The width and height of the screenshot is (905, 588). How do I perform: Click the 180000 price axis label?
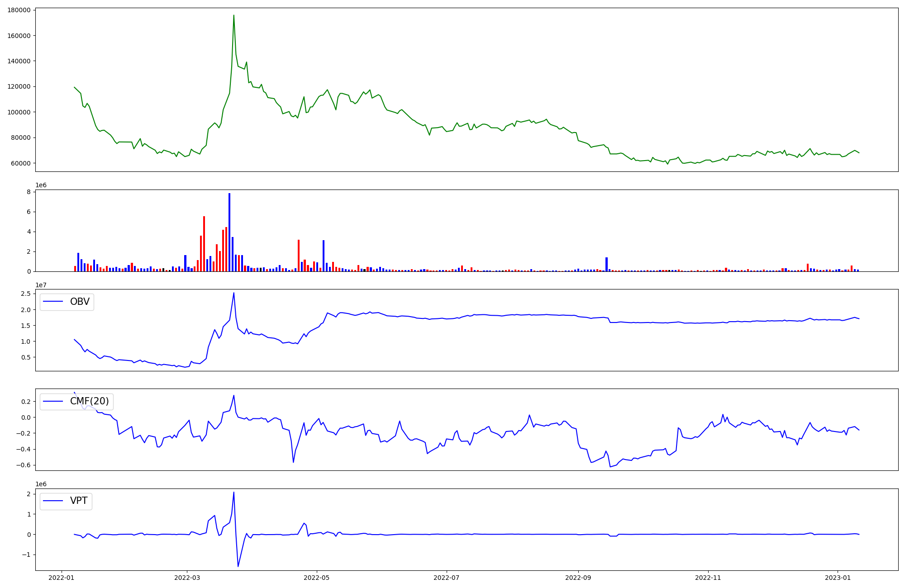click(x=19, y=10)
